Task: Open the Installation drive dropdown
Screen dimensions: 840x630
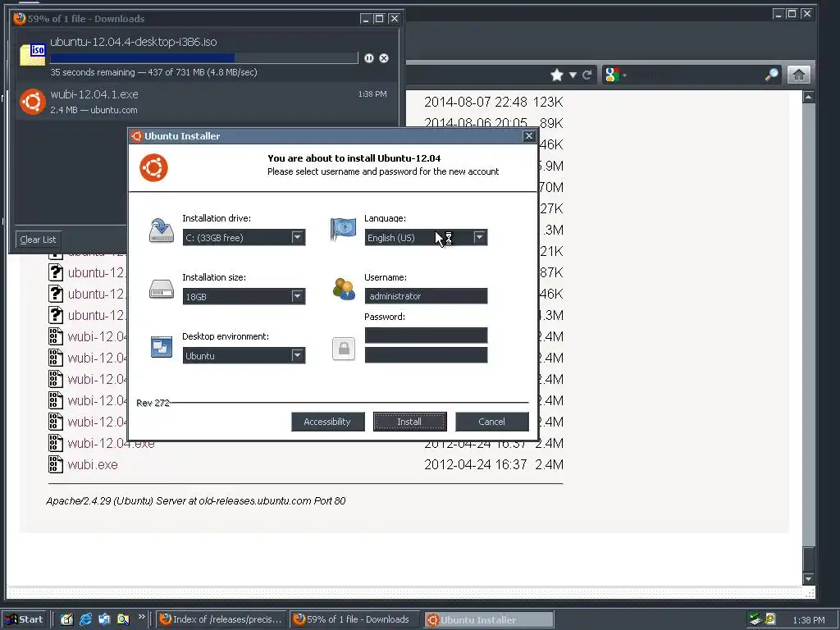Action: click(x=244, y=237)
